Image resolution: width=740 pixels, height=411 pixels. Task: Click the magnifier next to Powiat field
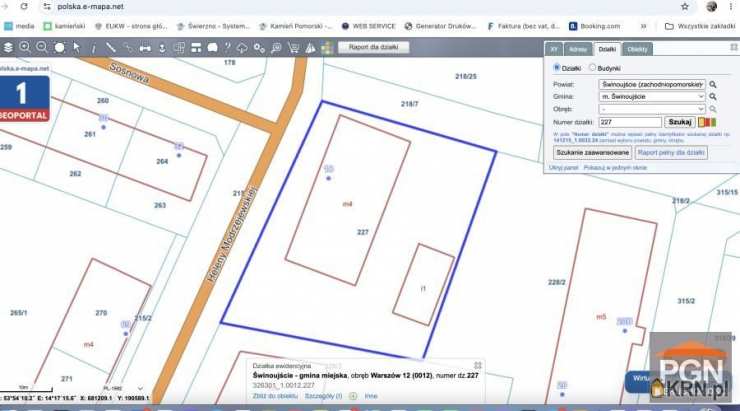coord(713,84)
